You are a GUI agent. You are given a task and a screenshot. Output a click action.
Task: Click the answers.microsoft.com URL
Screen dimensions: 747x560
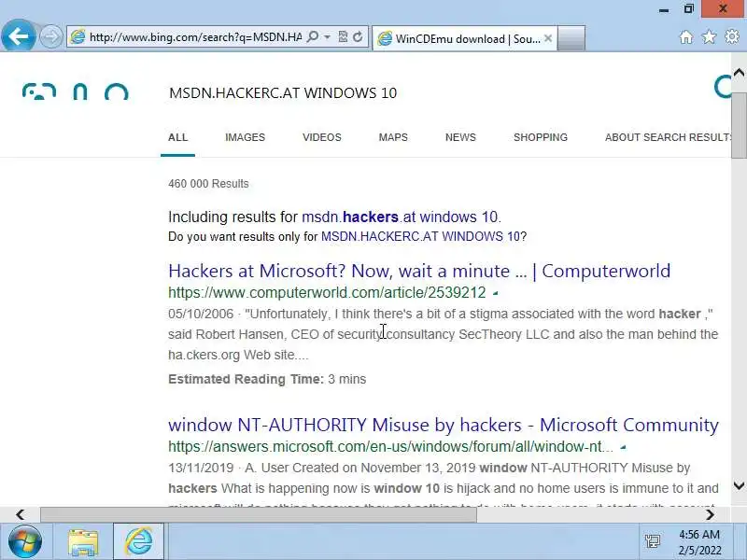pos(390,447)
